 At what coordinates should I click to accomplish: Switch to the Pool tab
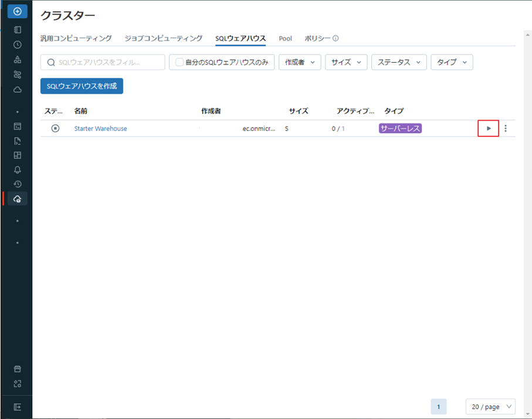pyautogui.click(x=285, y=39)
